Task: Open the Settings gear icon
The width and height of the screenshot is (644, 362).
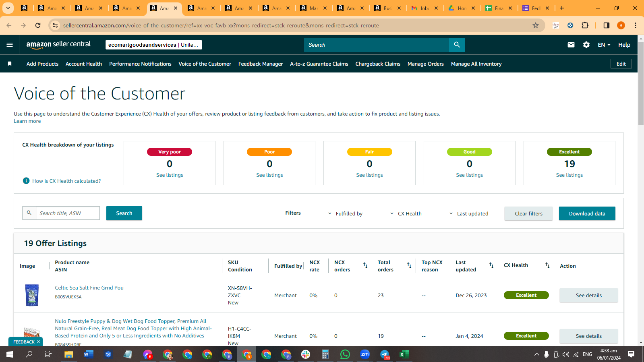Action: (x=586, y=45)
